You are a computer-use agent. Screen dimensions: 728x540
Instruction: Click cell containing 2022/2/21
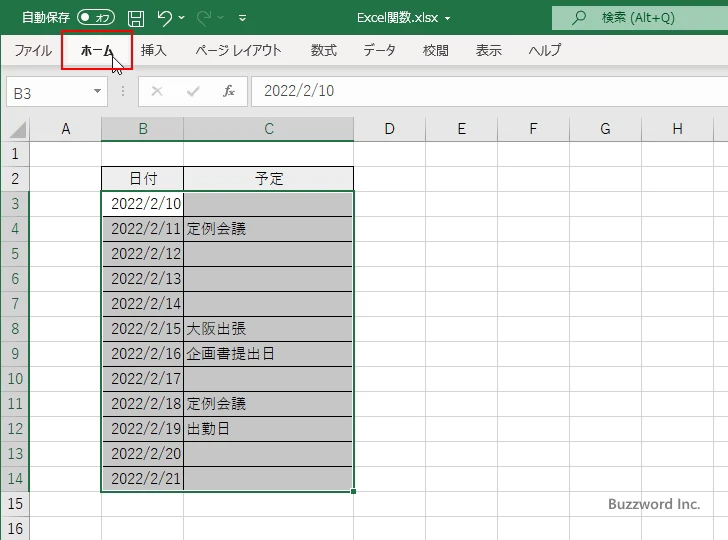click(x=143, y=480)
